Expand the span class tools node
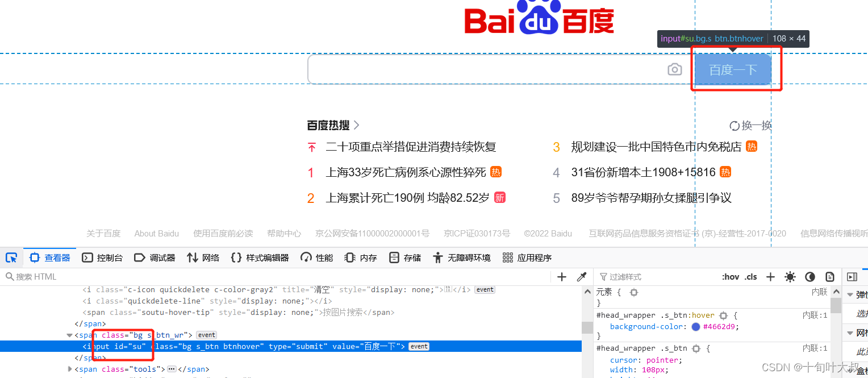Screen dimensions: 868x378 coord(70,369)
